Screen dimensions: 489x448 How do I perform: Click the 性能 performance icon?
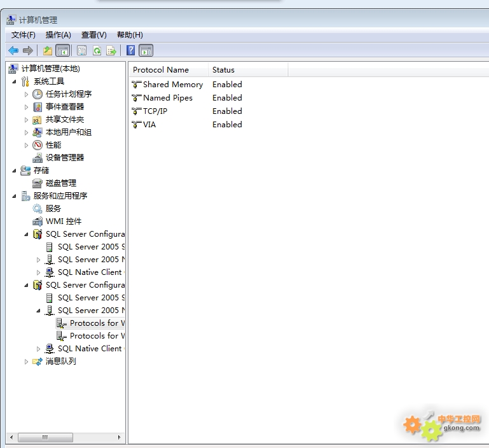point(38,145)
